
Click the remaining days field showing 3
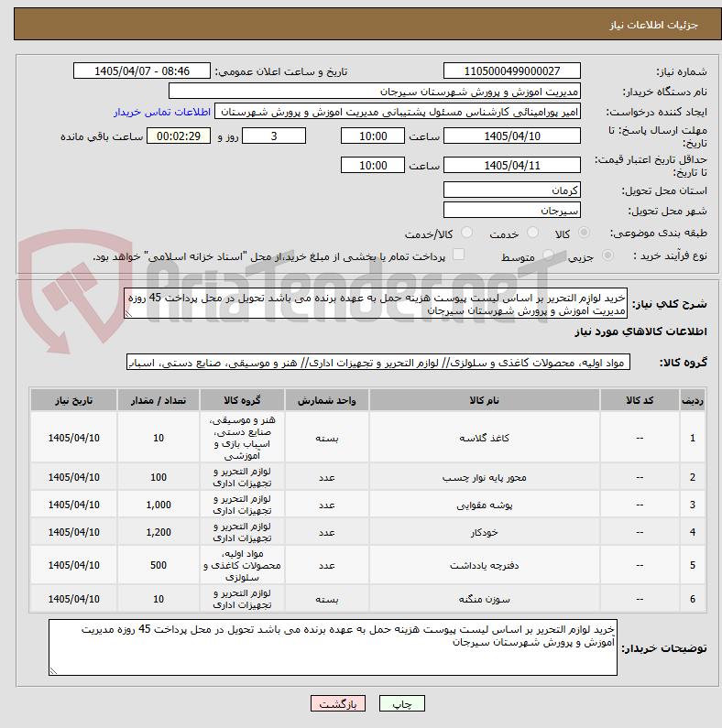[274, 136]
